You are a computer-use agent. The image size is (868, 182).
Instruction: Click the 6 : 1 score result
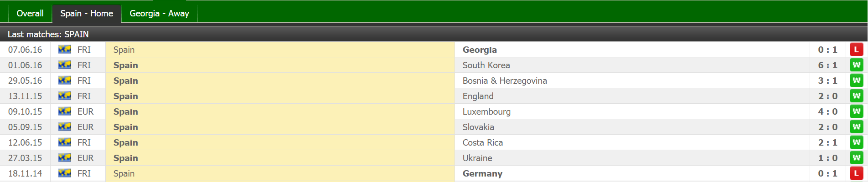(x=827, y=65)
